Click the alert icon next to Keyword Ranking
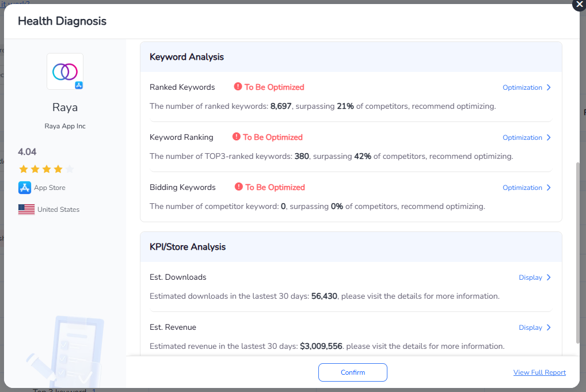The height and width of the screenshot is (392, 586). (236, 137)
